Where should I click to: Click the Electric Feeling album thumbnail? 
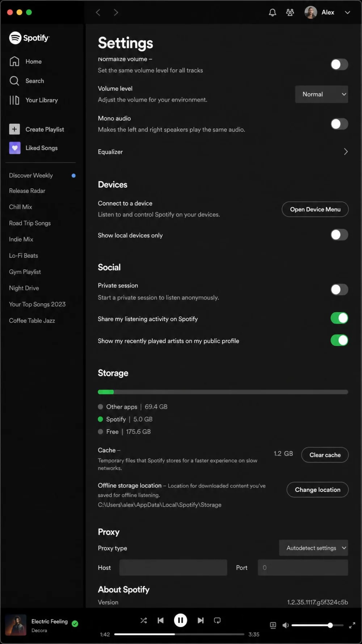tap(16, 625)
